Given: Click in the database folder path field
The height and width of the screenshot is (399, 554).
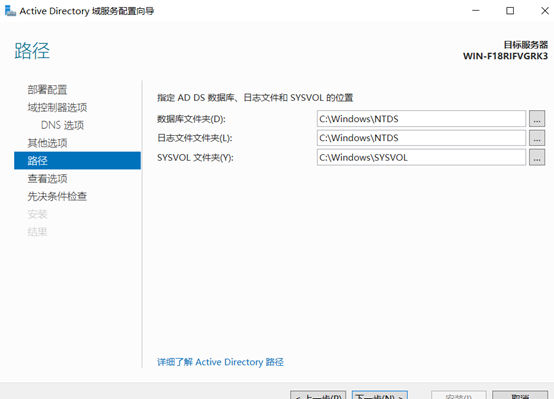Looking at the screenshot, I should [421, 119].
